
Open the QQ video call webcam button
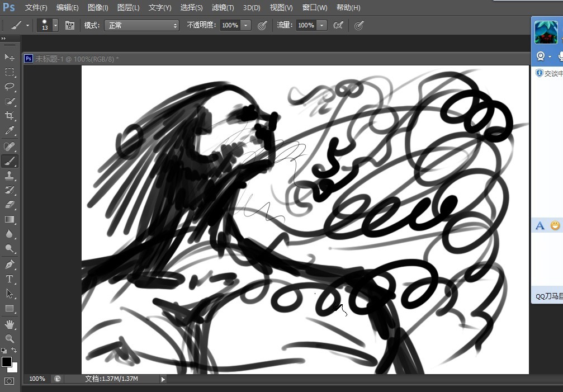click(541, 56)
